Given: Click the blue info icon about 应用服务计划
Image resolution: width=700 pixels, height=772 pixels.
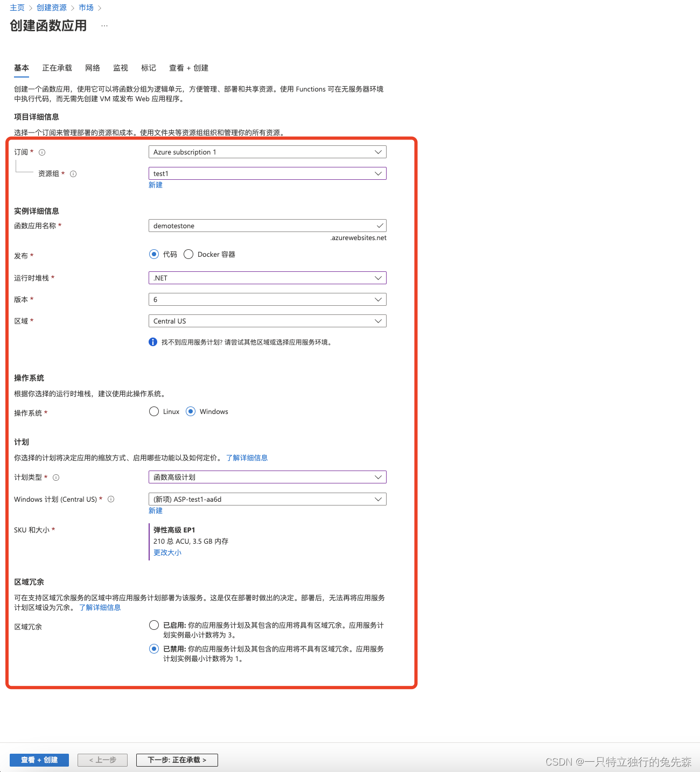Looking at the screenshot, I should [152, 342].
